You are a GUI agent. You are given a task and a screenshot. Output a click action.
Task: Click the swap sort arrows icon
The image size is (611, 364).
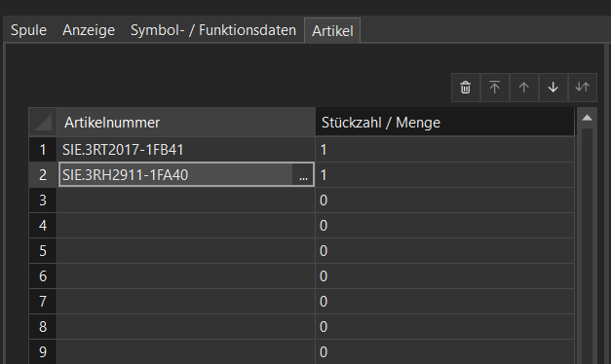(583, 88)
